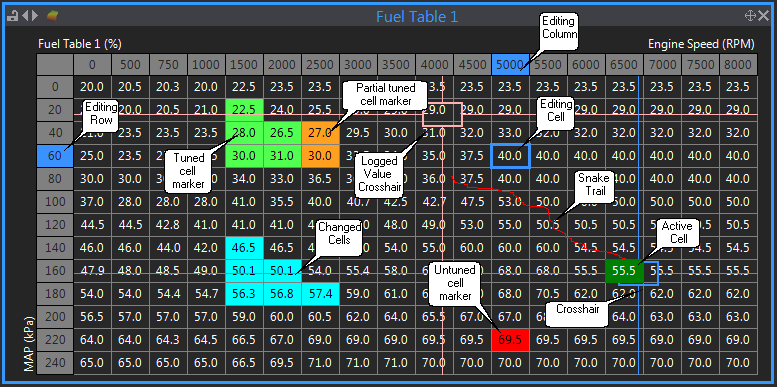Select the 7500 RPM column header
Viewport: 777px width, 387px height.
[x=700, y=65]
